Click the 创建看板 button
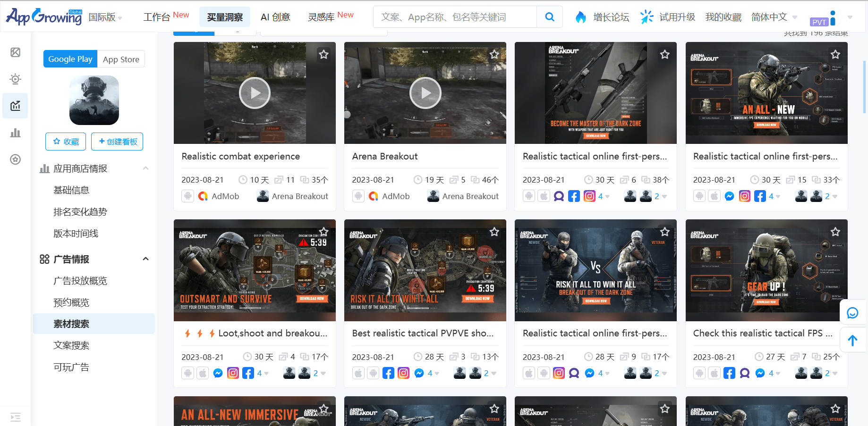Viewport: 868px width, 426px height. 117,142
